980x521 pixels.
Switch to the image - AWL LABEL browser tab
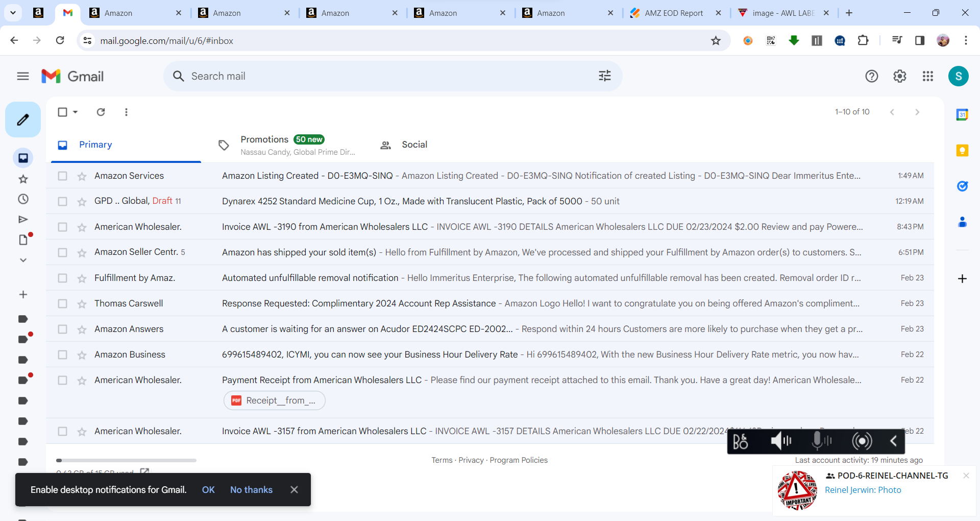[x=783, y=13]
